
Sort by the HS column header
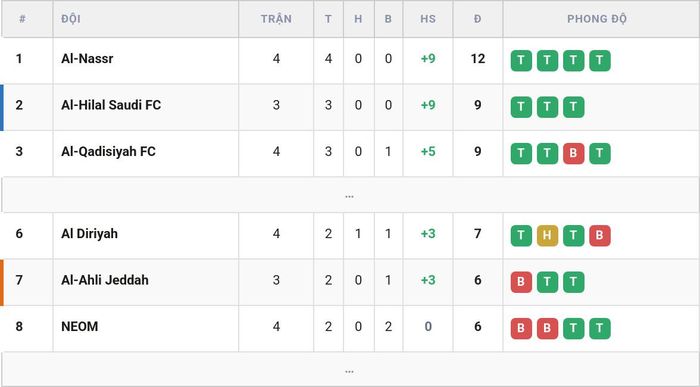coord(428,19)
